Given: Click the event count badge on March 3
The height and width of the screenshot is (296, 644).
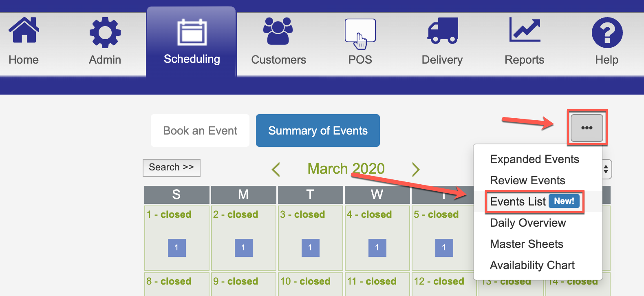Looking at the screenshot, I should point(310,247).
